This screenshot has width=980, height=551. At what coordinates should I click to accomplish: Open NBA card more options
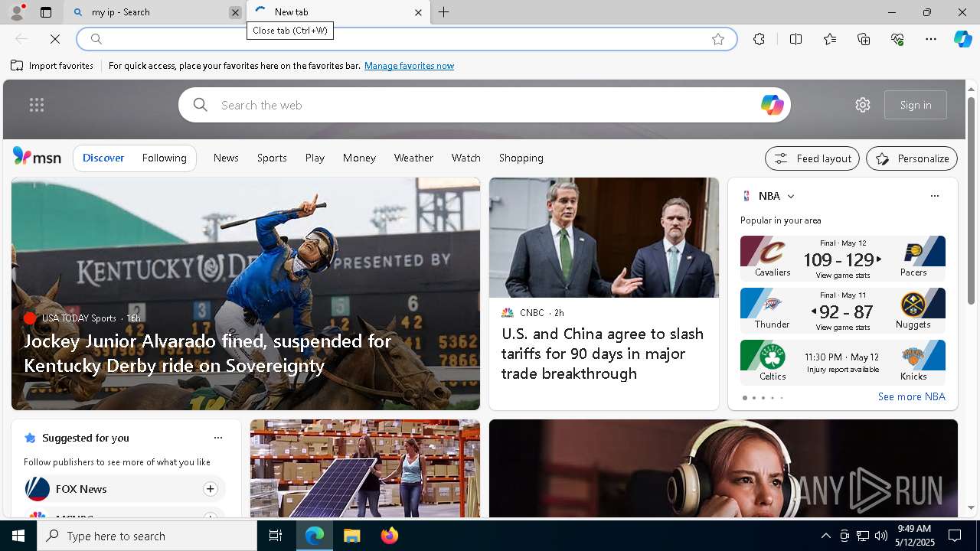tap(934, 196)
